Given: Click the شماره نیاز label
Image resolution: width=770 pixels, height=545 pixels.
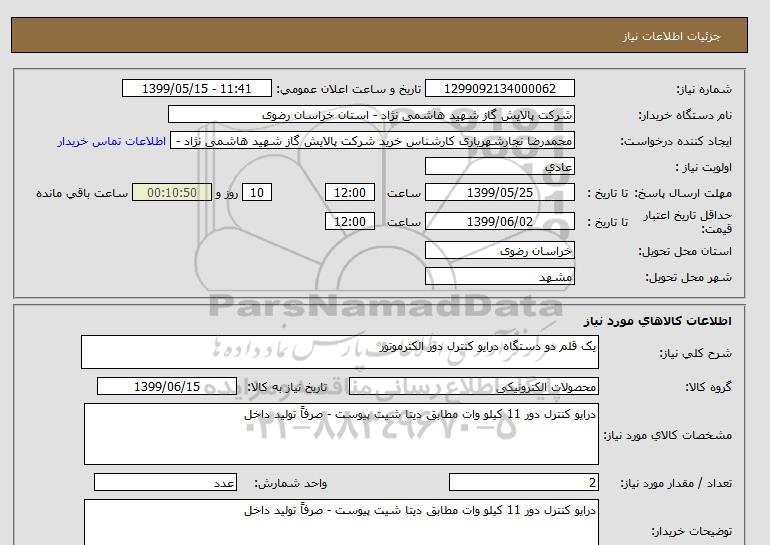Looking at the screenshot, I should (704, 89).
